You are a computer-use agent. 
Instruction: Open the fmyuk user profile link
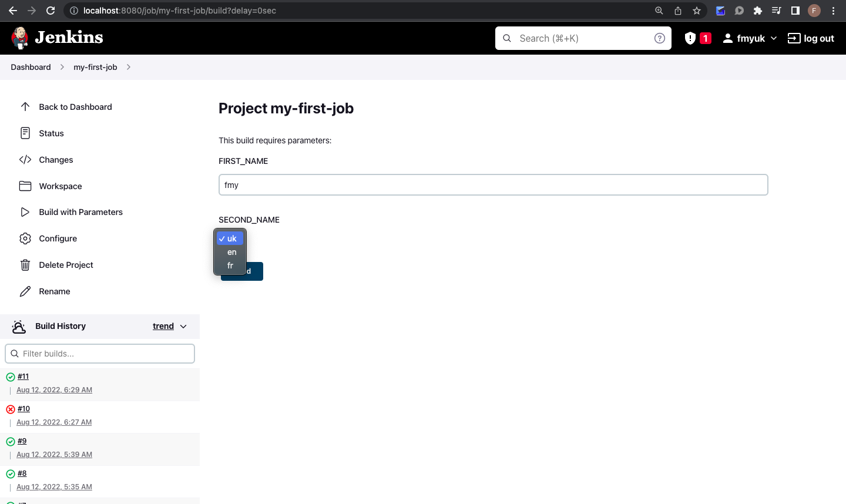tap(744, 38)
